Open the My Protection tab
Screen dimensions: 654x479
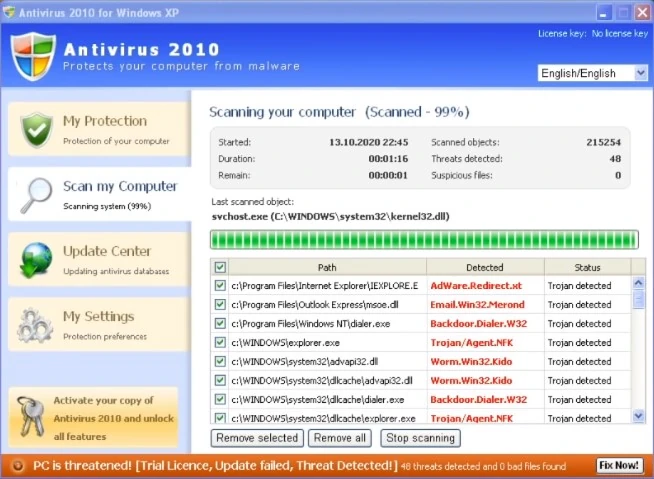[99, 129]
